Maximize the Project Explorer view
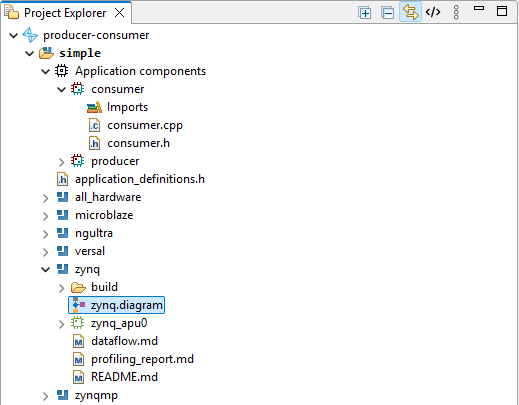The width and height of the screenshot is (519, 405). (502, 11)
